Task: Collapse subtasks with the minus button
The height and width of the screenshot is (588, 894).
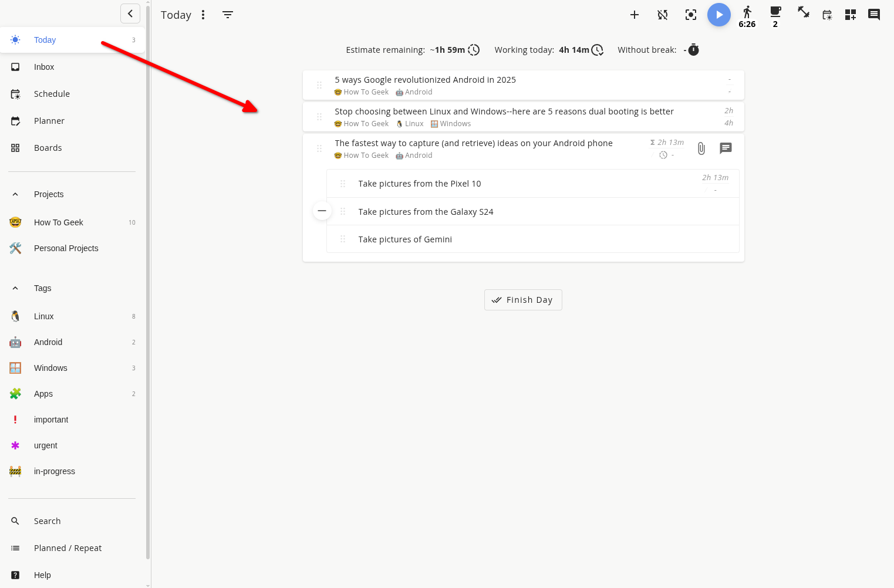Action: [322, 211]
